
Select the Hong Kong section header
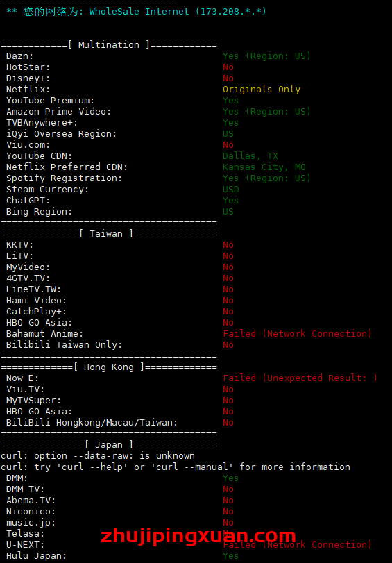pyautogui.click(x=109, y=367)
